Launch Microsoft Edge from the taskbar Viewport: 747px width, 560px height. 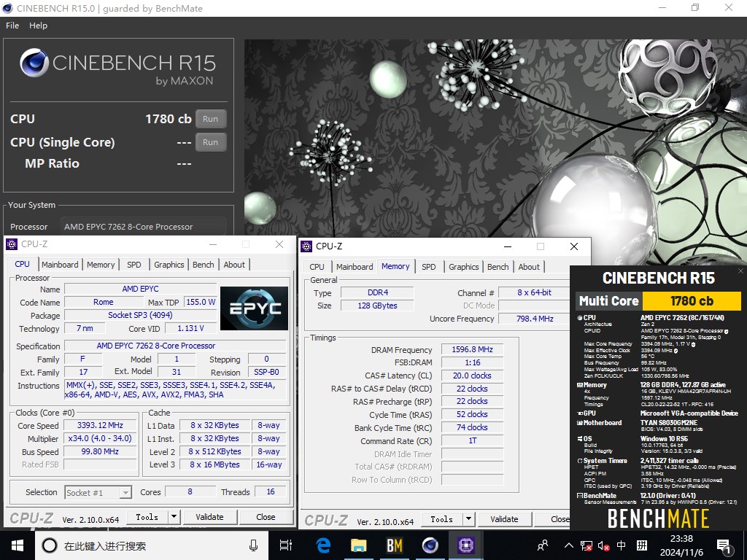(x=323, y=545)
